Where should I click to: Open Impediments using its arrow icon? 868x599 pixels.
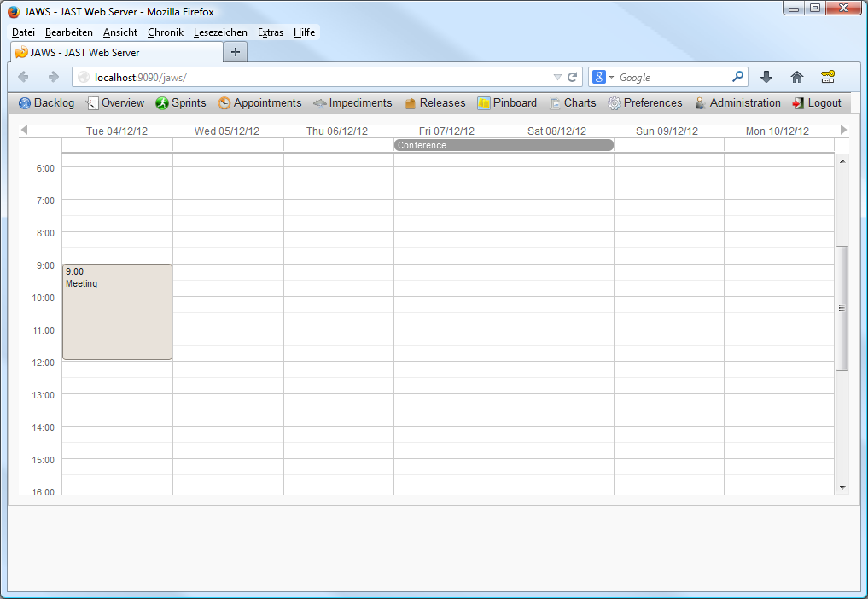click(x=319, y=102)
